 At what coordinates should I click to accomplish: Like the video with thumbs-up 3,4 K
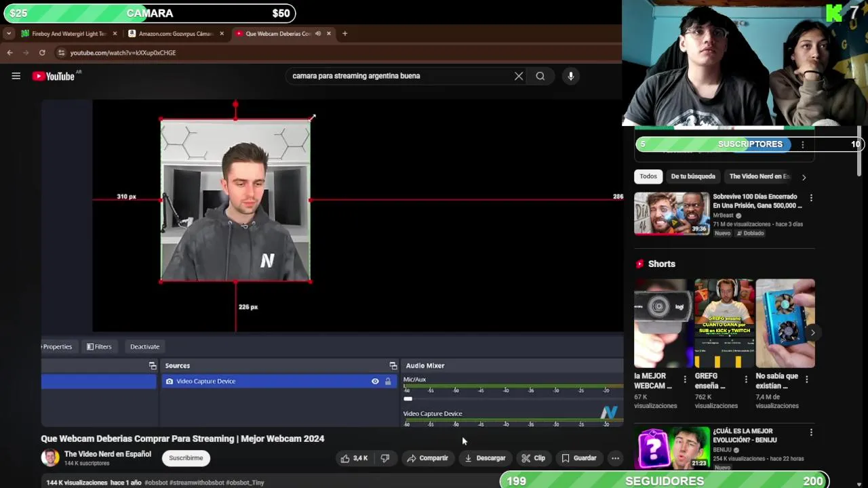(354, 458)
